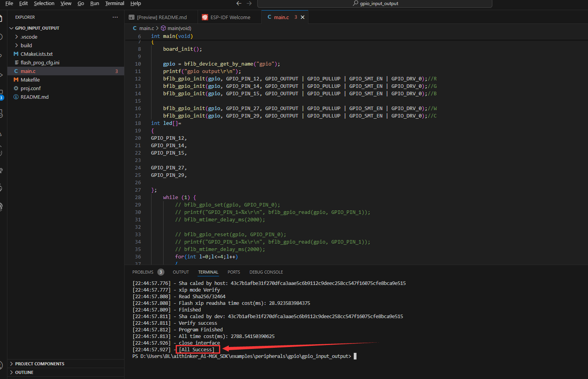Click 'Program Finished' terminal line
Viewport: 588px width, 379px height.
coord(201,329)
